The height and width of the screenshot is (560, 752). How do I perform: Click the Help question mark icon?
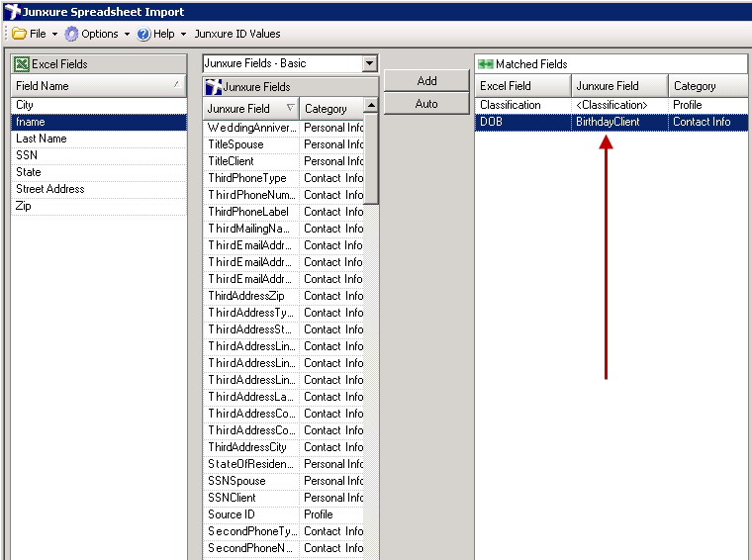click(143, 34)
